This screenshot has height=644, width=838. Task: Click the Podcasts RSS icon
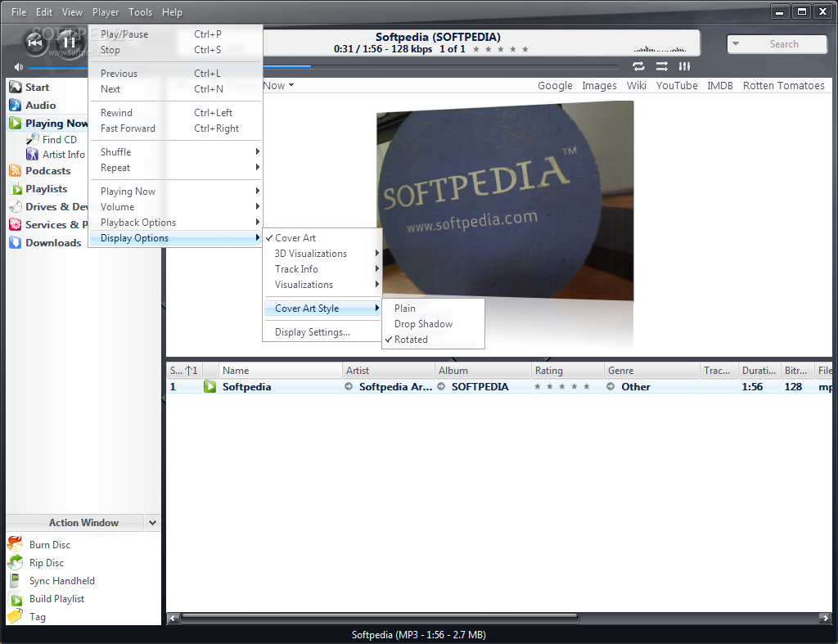coord(16,170)
